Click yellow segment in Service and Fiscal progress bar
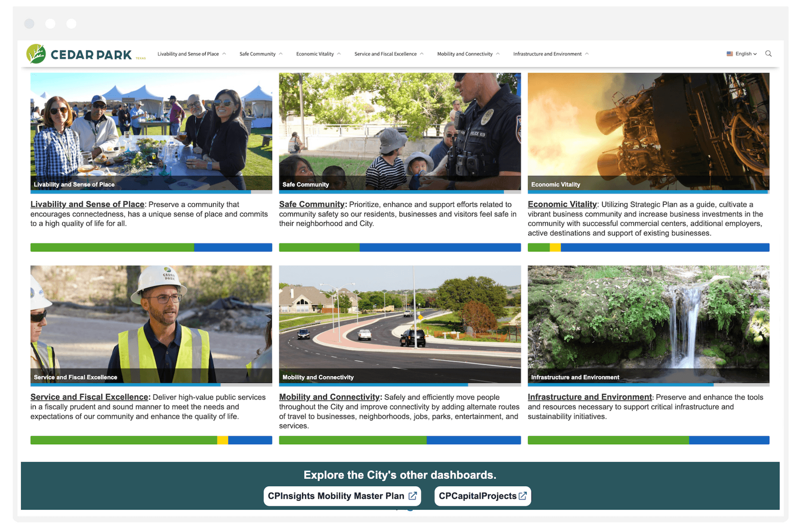This screenshot has width=794, height=532. (222, 440)
